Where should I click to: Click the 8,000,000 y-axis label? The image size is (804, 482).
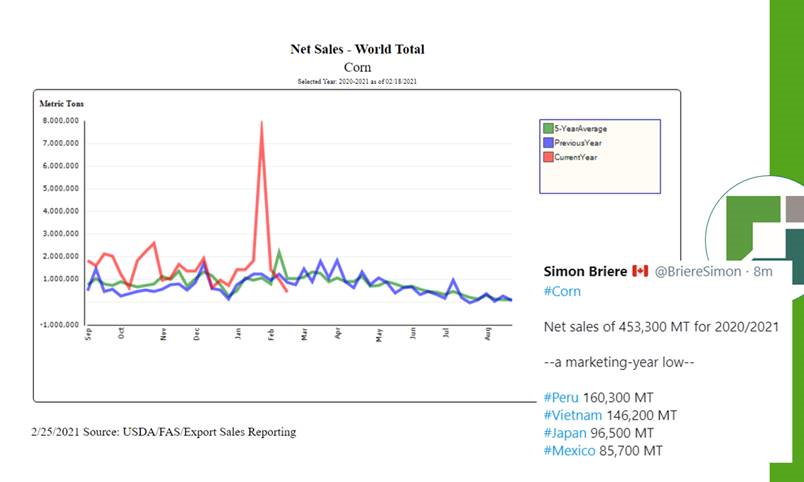pos(62,120)
